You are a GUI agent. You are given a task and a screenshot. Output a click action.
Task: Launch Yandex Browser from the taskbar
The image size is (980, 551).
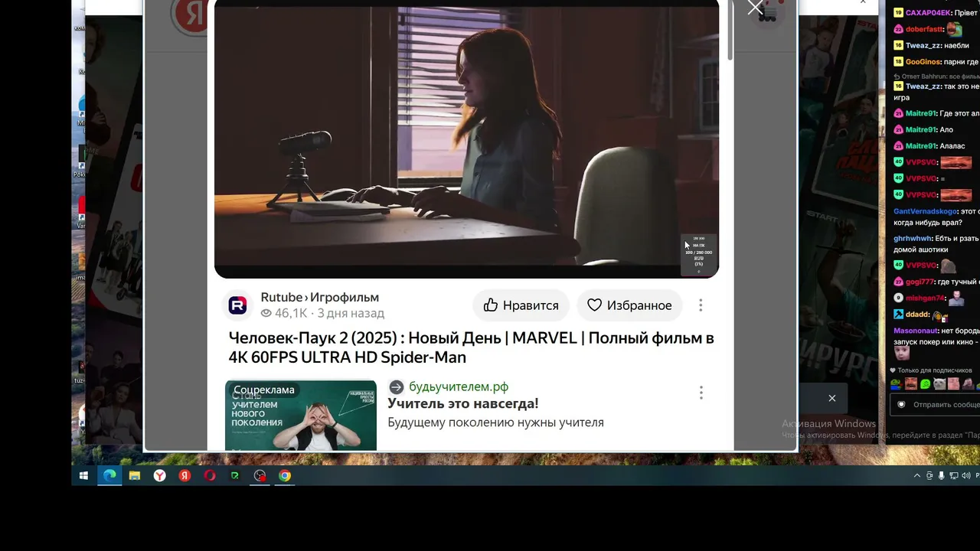159,475
